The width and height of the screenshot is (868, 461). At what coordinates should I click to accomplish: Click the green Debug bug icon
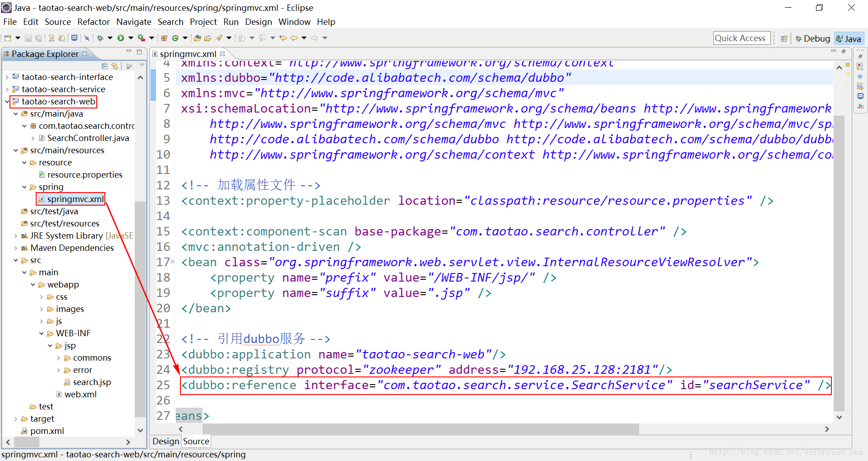(100, 38)
